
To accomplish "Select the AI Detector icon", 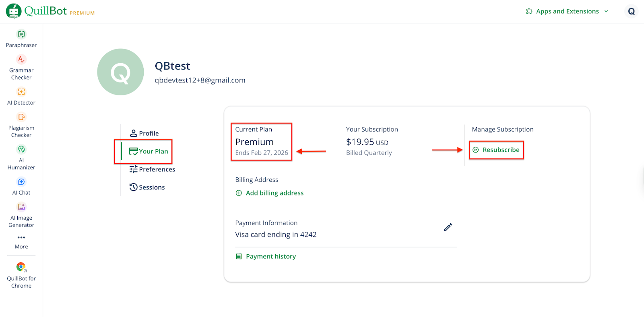I will 21,92.
